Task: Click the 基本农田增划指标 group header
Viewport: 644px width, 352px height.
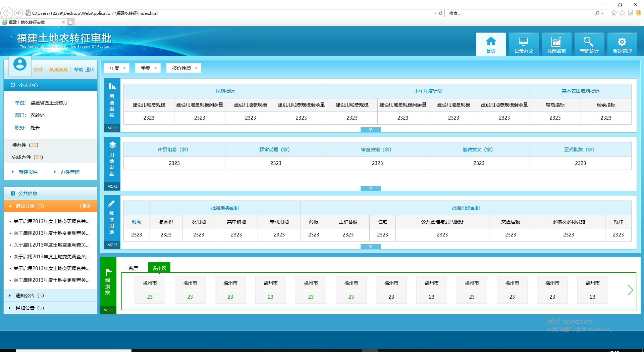Action: (x=581, y=91)
